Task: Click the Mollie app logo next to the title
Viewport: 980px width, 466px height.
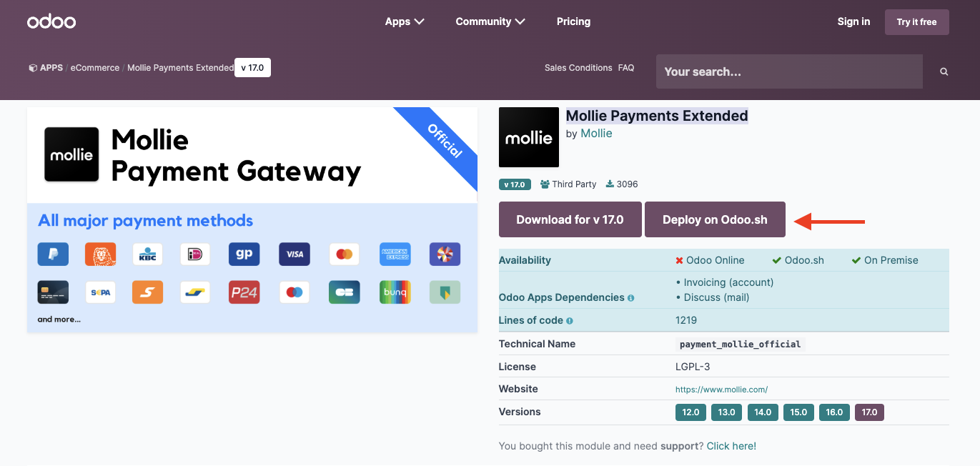Action: 529,137
